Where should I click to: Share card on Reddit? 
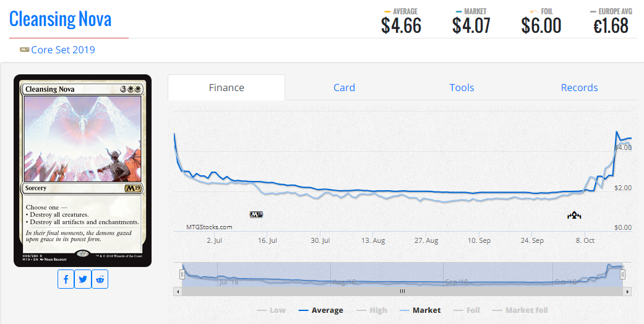point(100,279)
